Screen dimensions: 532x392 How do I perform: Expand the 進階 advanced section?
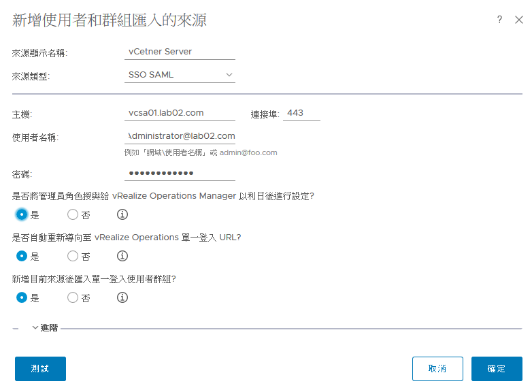point(45,328)
